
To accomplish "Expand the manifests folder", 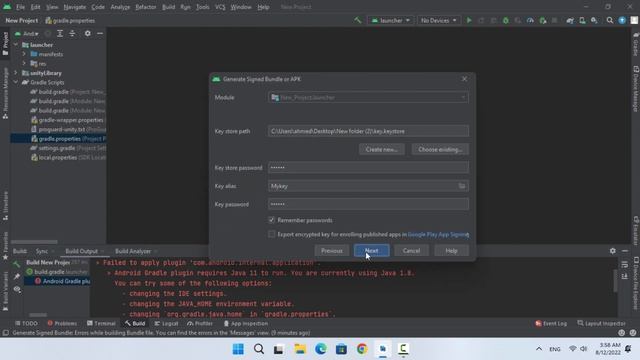I will click(x=24, y=54).
